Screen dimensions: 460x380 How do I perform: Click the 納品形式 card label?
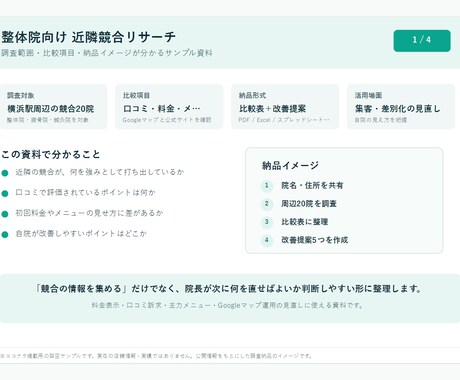pos(252,95)
